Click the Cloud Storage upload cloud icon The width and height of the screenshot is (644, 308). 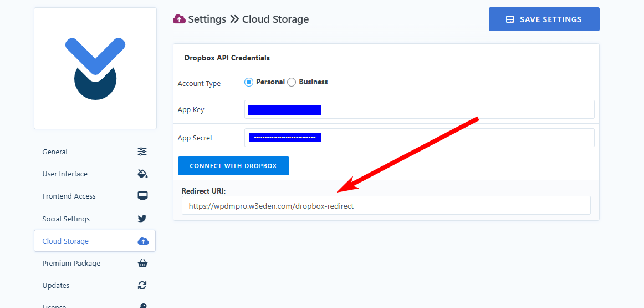[x=143, y=241]
